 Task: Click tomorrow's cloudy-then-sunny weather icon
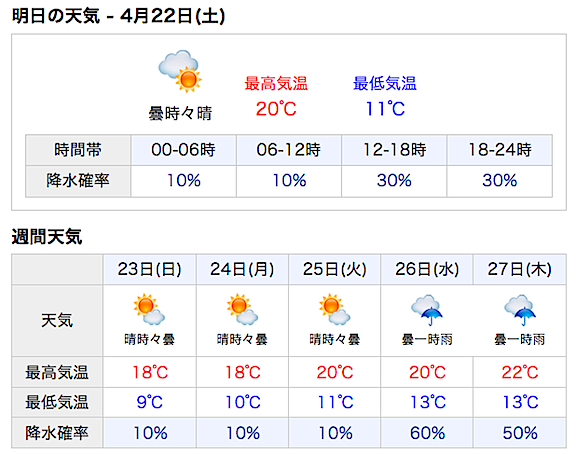pyautogui.click(x=180, y=71)
